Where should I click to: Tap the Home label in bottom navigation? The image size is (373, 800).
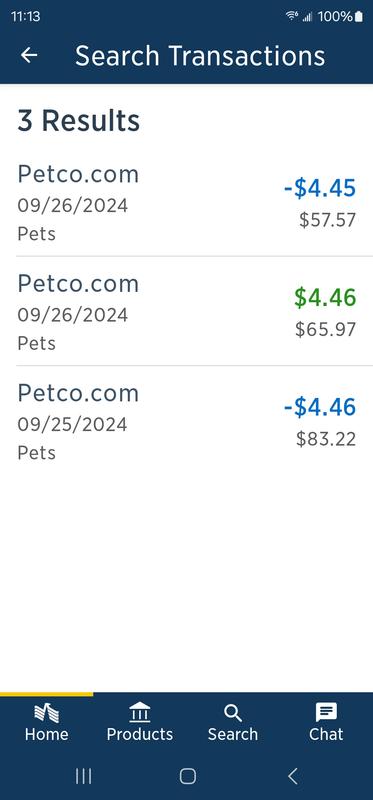[x=46, y=734]
